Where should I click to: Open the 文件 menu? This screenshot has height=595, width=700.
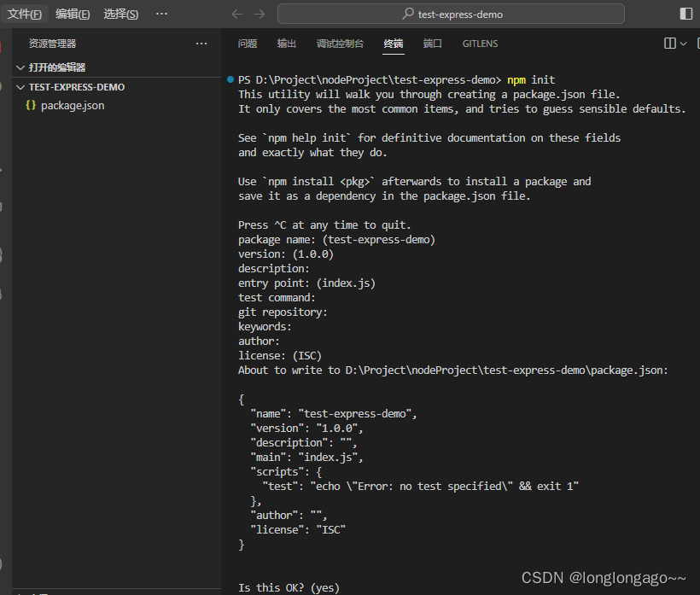pos(23,14)
